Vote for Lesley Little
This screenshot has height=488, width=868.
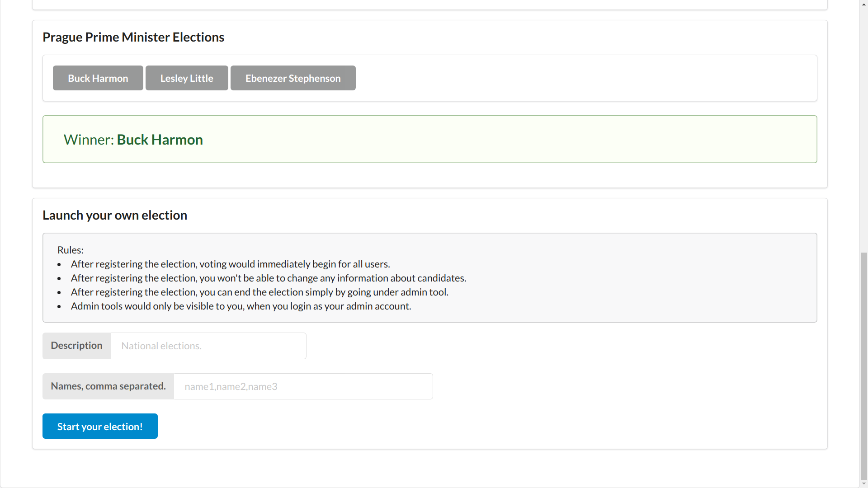pos(187,78)
